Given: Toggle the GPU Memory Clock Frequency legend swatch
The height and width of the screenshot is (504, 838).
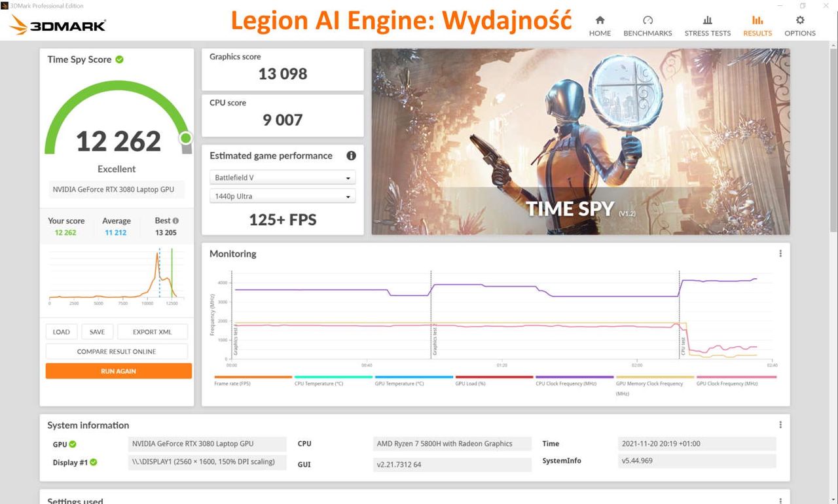Looking at the screenshot, I should 655,377.
